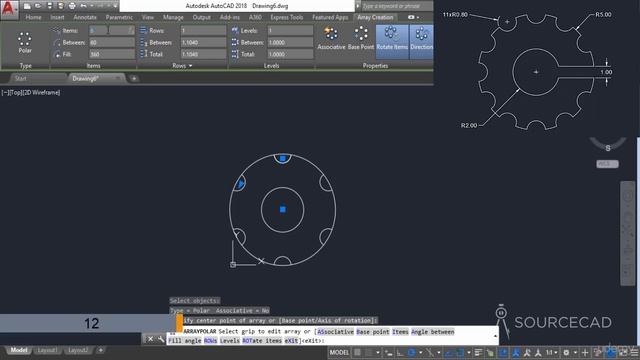This screenshot has height=360, width=640.
Task: Switch to the Layout2 tab
Action: pyautogui.click(x=78, y=350)
